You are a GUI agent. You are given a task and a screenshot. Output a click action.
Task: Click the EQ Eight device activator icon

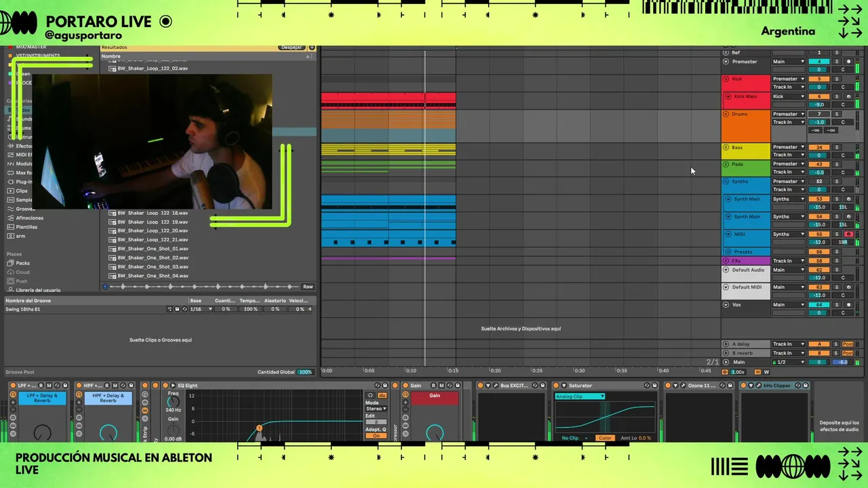tap(165, 386)
